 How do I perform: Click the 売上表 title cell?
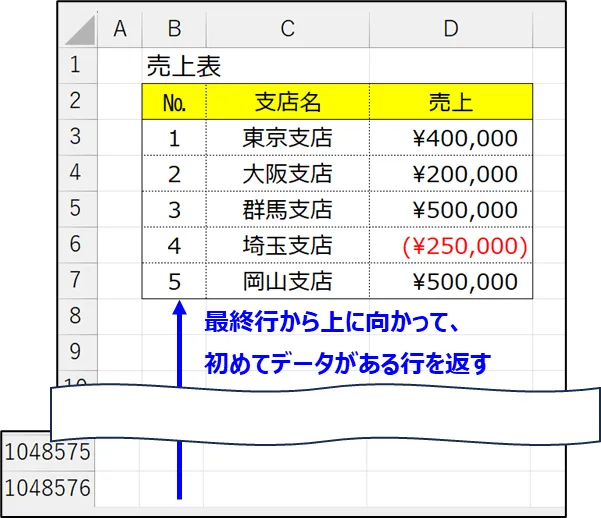click(x=183, y=67)
